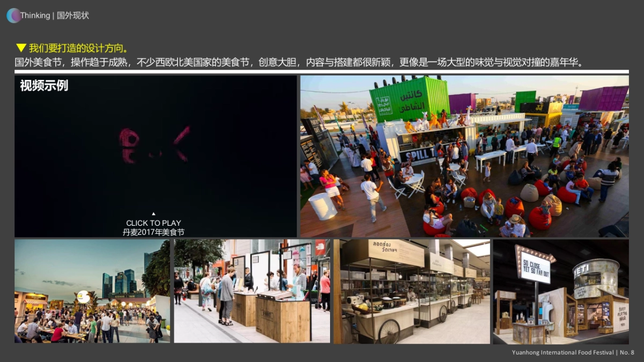This screenshot has height=362, width=644.
Task: Click the CLICK TO PLAY text
Action: tap(153, 223)
